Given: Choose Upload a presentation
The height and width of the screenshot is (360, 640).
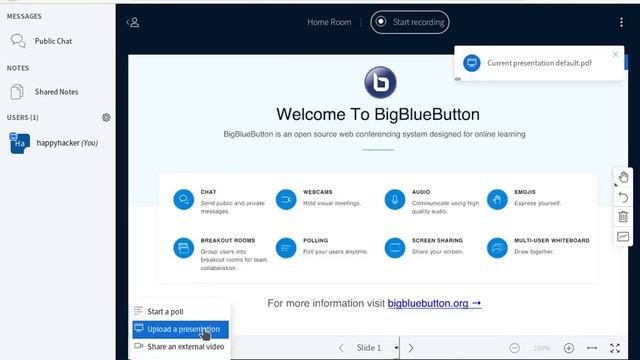Looking at the screenshot, I should click(180, 329).
